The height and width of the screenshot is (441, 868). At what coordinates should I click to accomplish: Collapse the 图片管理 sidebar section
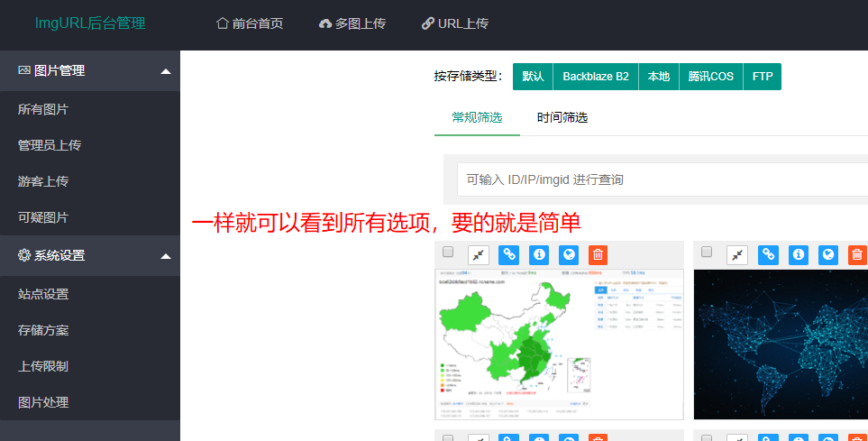pyautogui.click(x=165, y=71)
